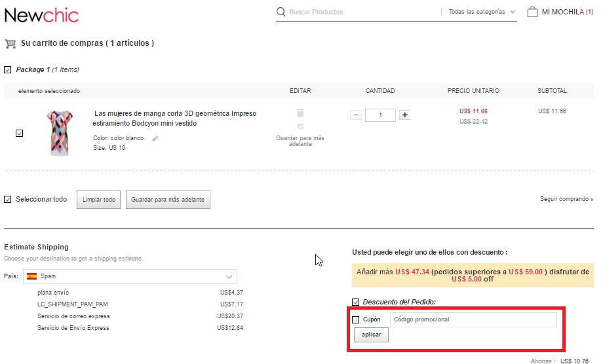Click the search magnifier icon
The width and height of the screenshot is (603, 364).
click(281, 12)
